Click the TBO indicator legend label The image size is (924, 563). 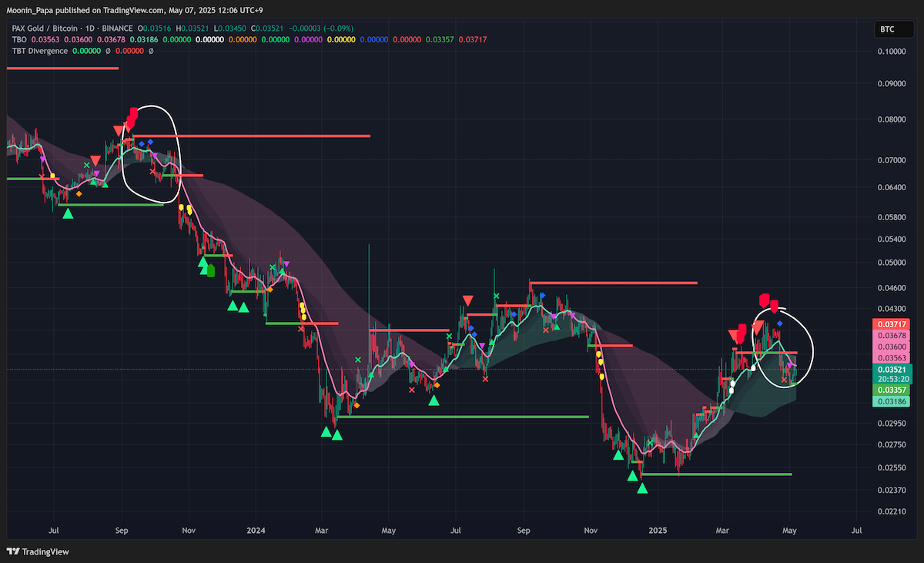click(19, 39)
